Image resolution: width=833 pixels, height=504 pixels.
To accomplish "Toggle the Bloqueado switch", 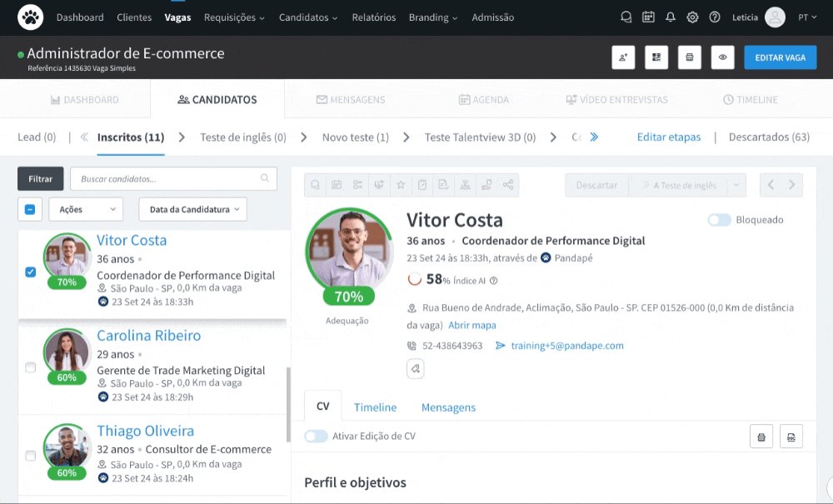I will pos(719,220).
